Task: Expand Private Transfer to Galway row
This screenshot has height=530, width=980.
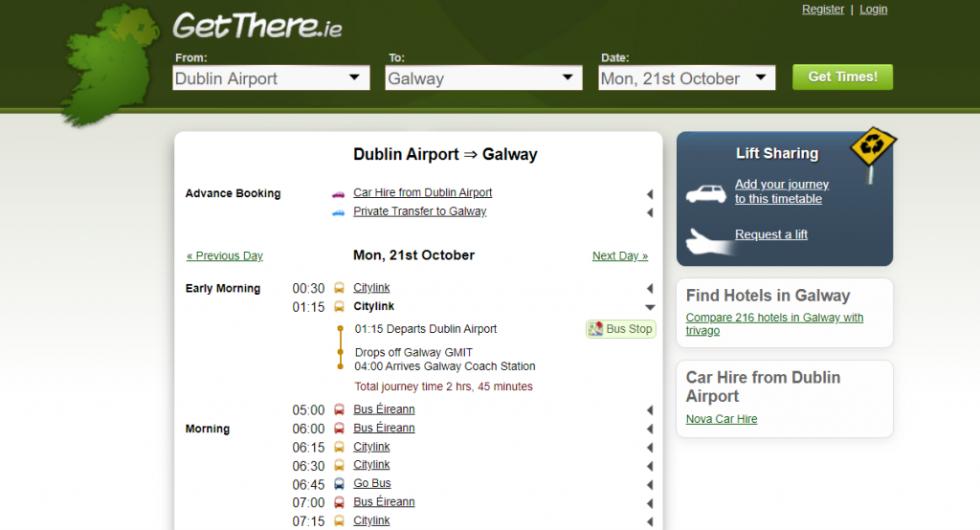Action: pyautogui.click(x=650, y=212)
